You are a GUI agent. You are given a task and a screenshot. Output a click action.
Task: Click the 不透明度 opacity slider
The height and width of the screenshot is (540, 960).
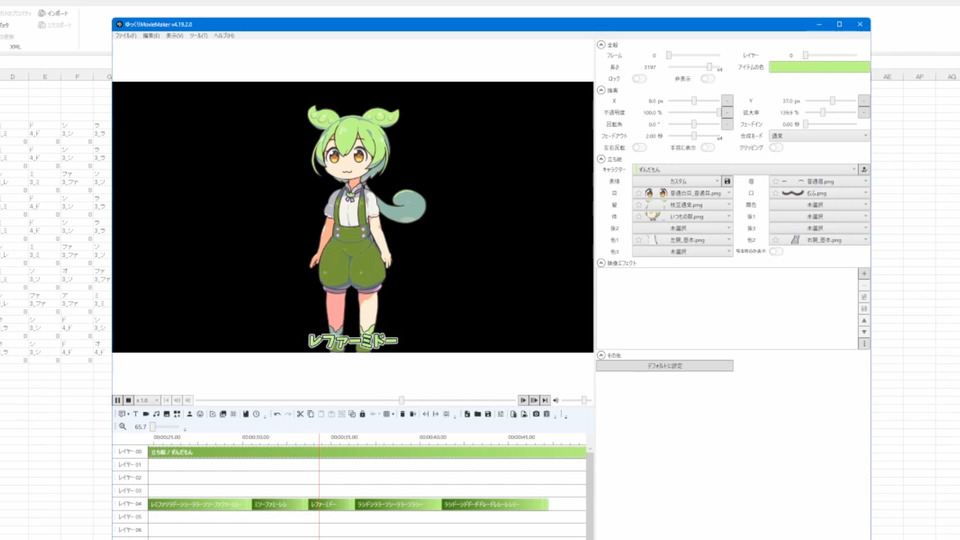click(x=694, y=113)
